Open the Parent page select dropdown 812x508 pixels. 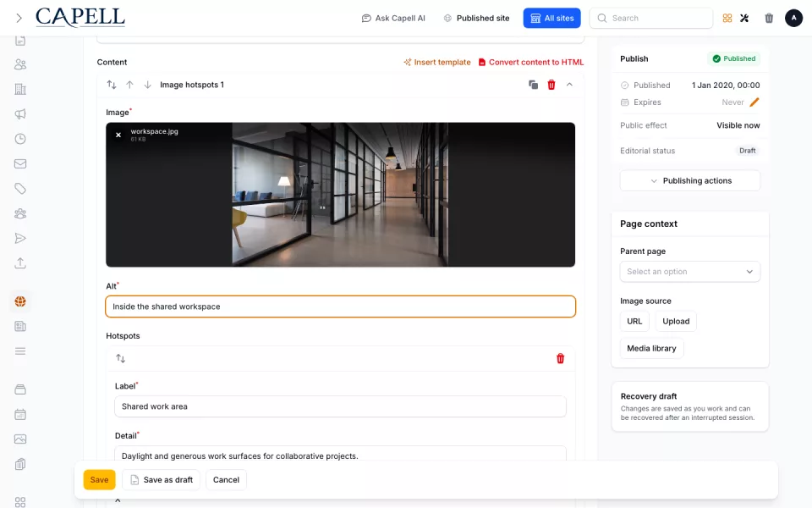690,272
